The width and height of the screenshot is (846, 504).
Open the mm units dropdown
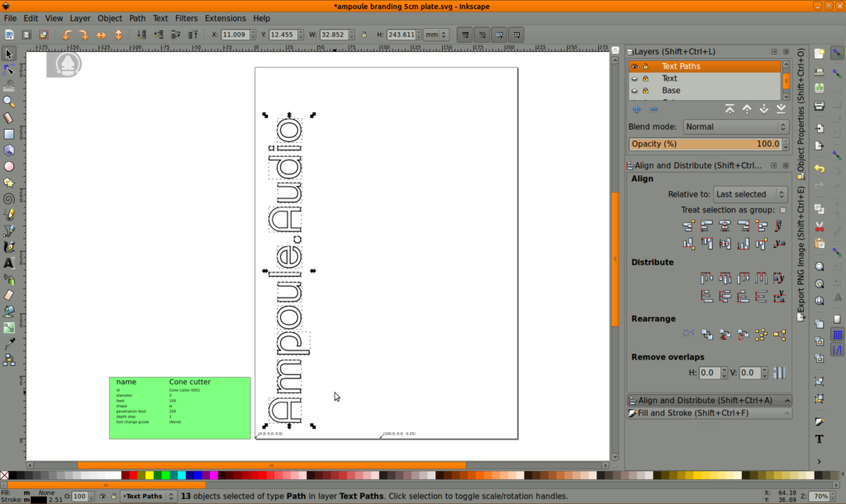pyautogui.click(x=436, y=35)
